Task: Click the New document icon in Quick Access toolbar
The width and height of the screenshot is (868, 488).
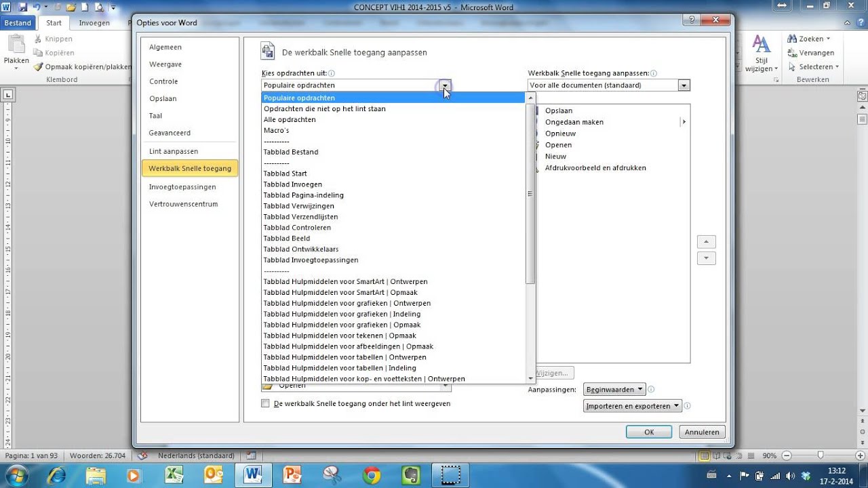Action: pyautogui.click(x=85, y=7)
